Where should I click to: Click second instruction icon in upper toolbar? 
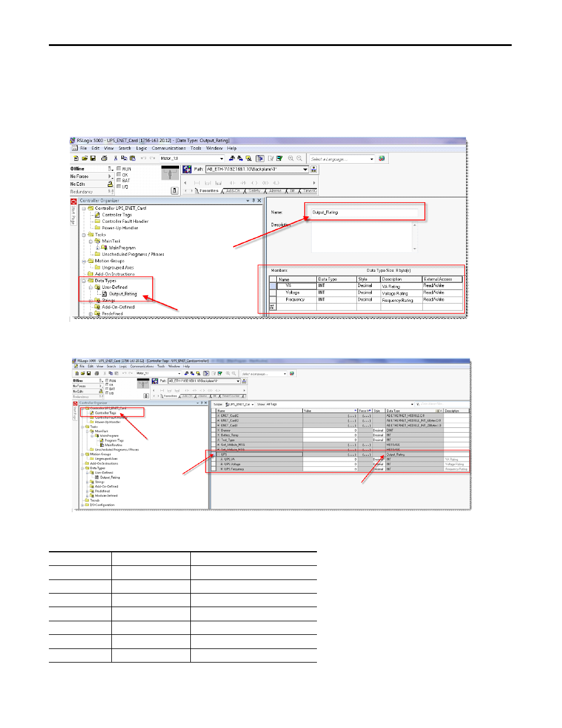click(207, 183)
